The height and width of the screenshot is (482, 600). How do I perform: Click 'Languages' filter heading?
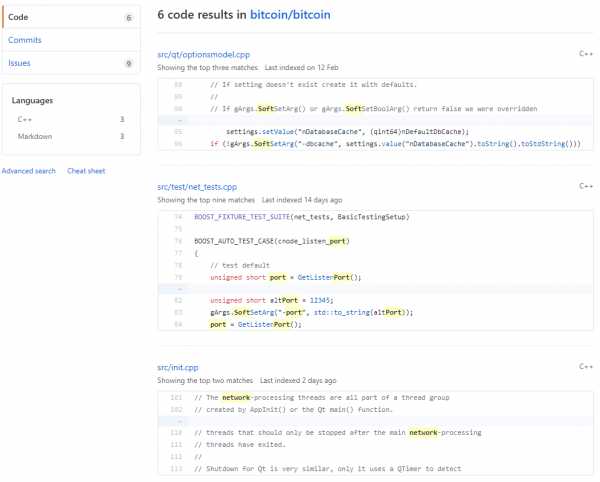coord(32,100)
